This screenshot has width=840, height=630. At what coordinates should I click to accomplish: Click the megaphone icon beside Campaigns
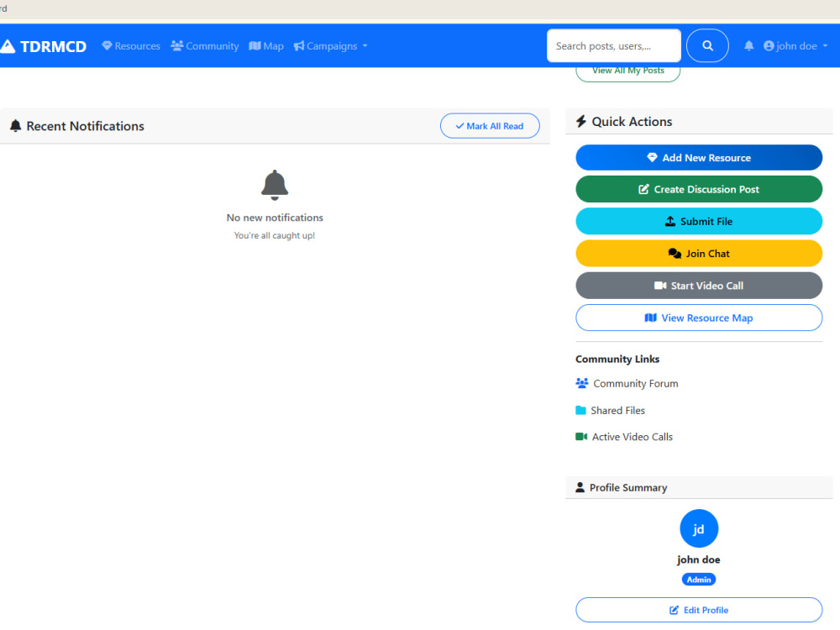pos(299,46)
